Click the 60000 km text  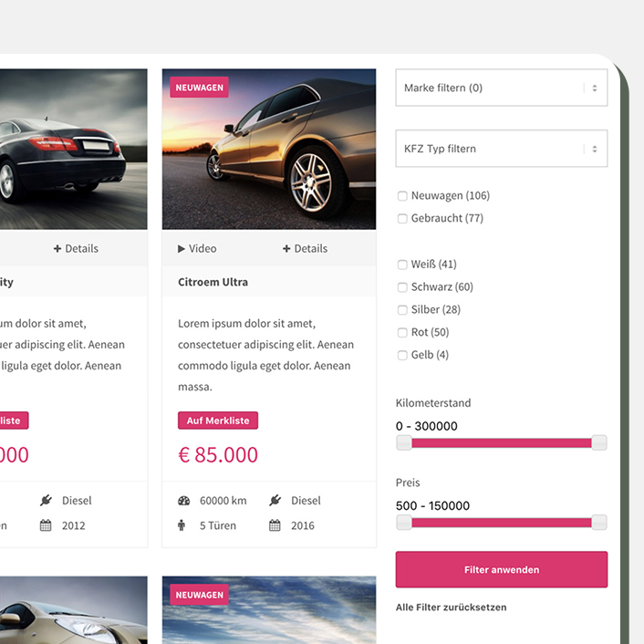[223, 501]
